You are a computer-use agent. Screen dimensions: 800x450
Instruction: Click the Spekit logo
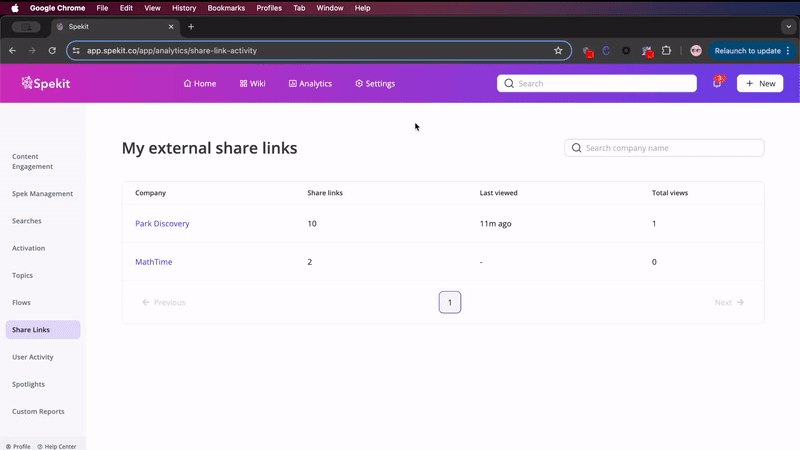pyautogui.click(x=46, y=83)
